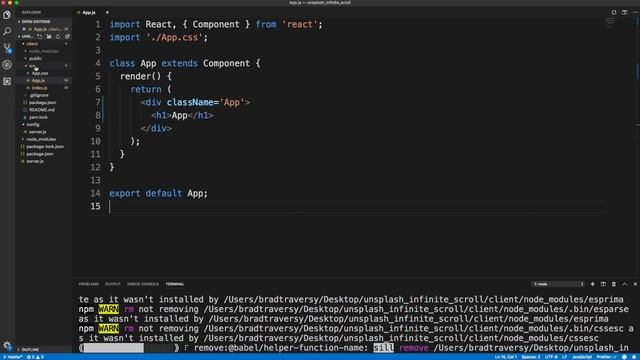Open the root server.js file
This screenshot has width=640, height=360.
click(35, 161)
